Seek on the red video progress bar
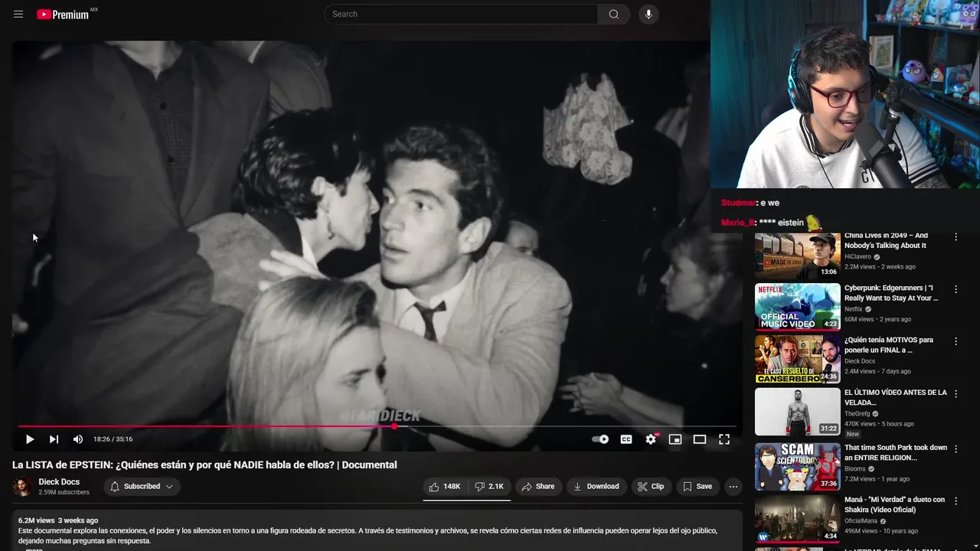The image size is (980, 551). (377, 426)
